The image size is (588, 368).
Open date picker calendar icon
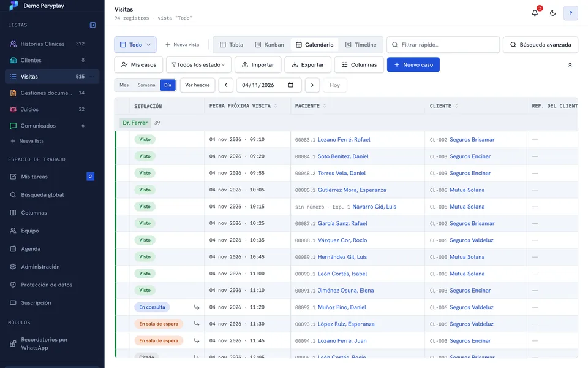(290, 85)
